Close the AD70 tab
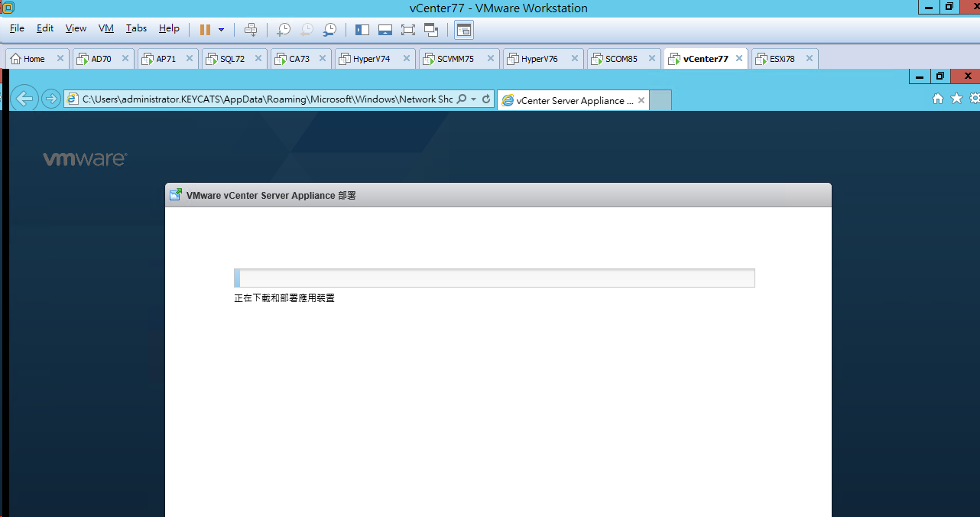This screenshot has width=980, height=517. click(x=126, y=58)
